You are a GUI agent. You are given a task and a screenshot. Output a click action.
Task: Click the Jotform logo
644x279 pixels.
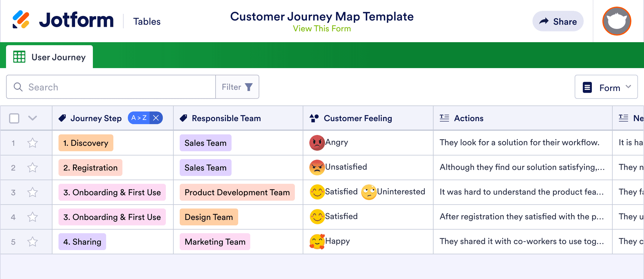(63, 20)
